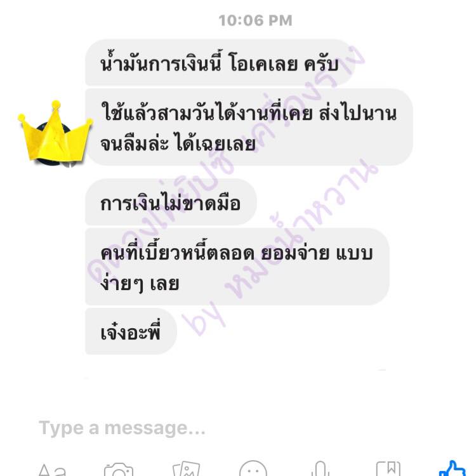Open the photo gallery picker icon

click(186, 469)
